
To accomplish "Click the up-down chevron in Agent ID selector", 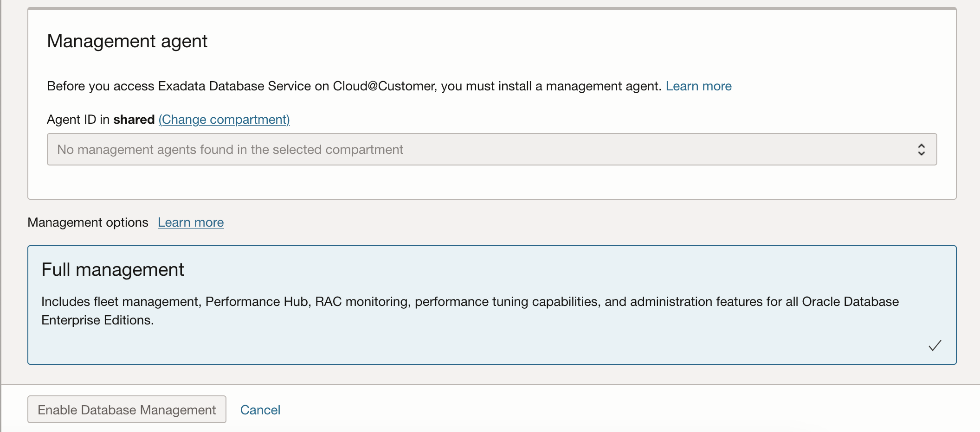I will pos(921,149).
